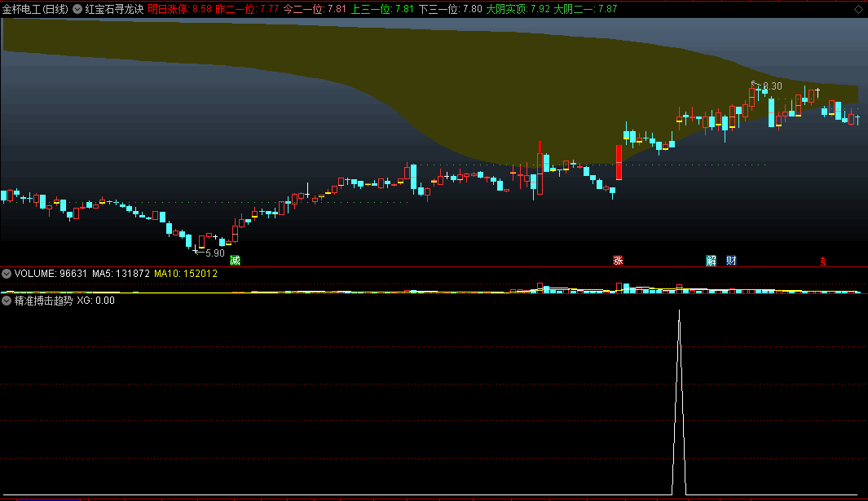868x501 pixels.
Task: Click the diamond icon at top right
Action: 858,9
